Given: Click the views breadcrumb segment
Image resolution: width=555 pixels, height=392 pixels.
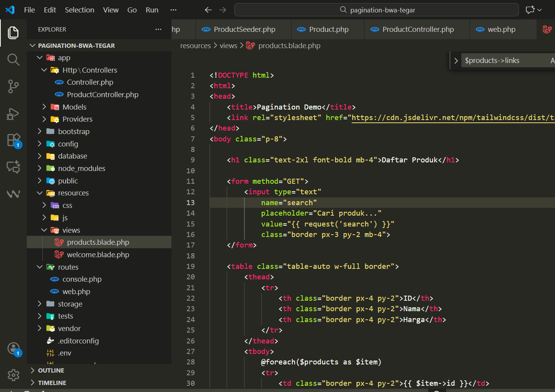Looking at the screenshot, I should coord(228,46).
